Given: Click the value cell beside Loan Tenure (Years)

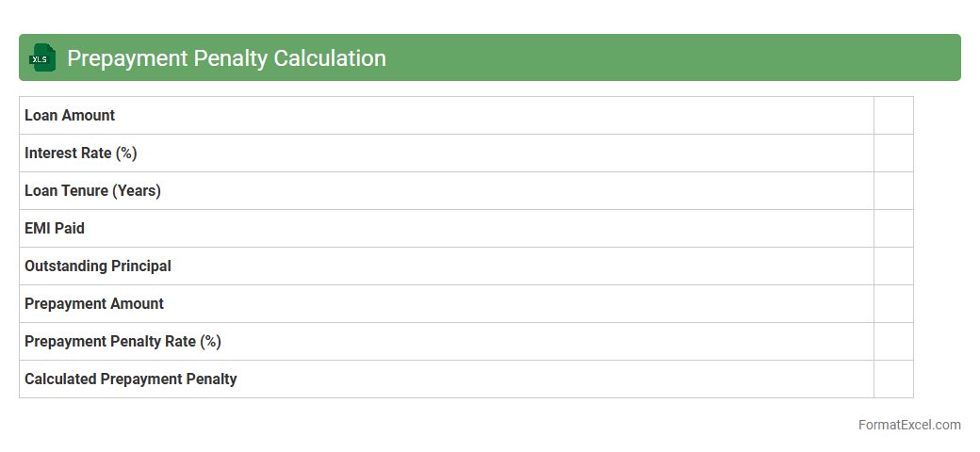Looking at the screenshot, I should [x=893, y=190].
